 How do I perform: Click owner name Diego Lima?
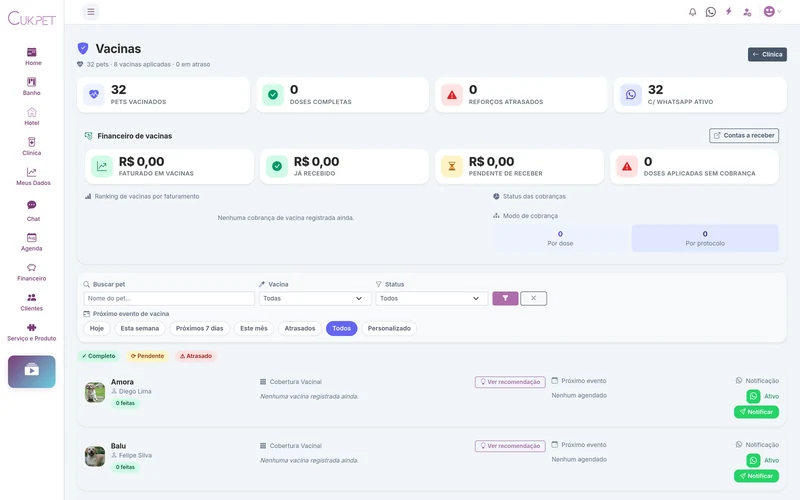135,391
